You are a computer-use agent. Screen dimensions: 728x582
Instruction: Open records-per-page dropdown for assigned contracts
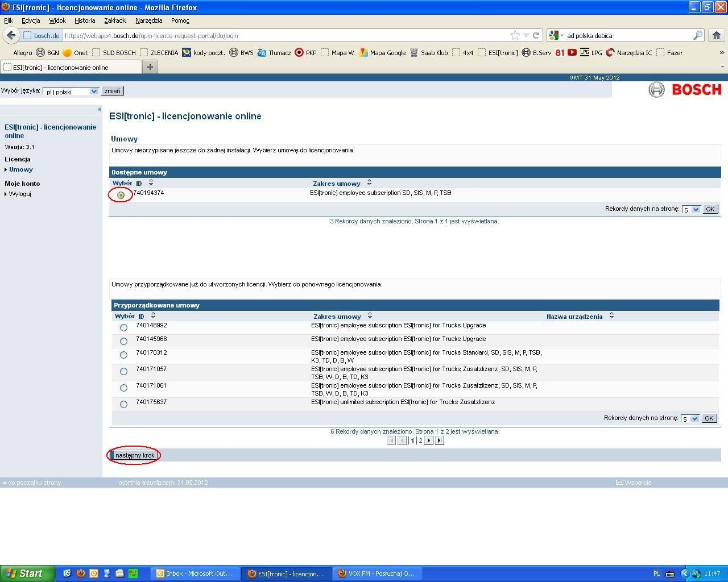point(690,418)
